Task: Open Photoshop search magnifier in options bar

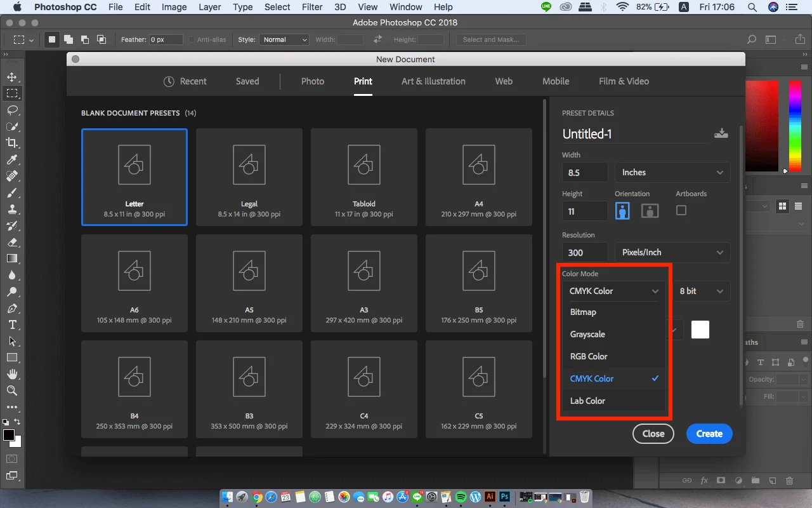Action: tap(752, 39)
